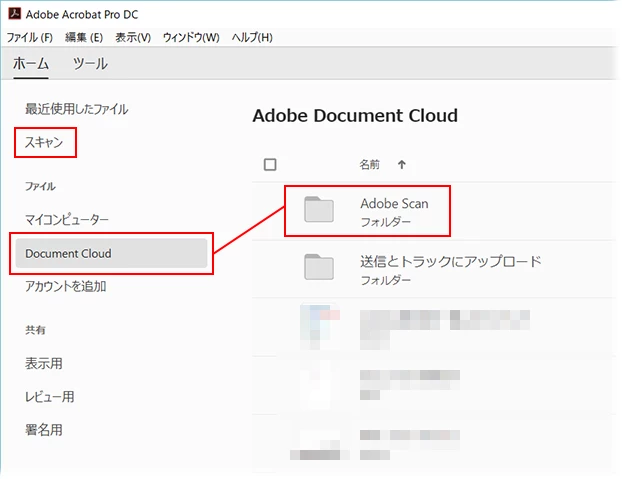Select 署名用 under 共有
The width and height of the screenshot is (622, 479).
(x=44, y=429)
